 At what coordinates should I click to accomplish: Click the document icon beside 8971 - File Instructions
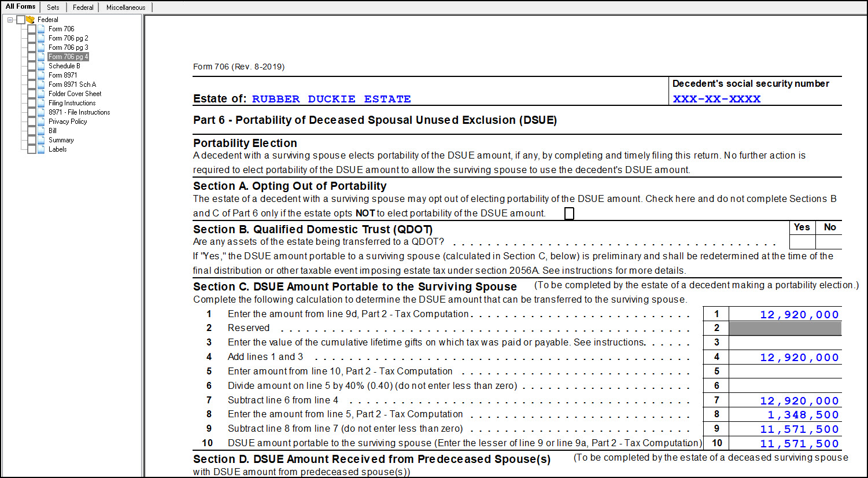pos(41,112)
